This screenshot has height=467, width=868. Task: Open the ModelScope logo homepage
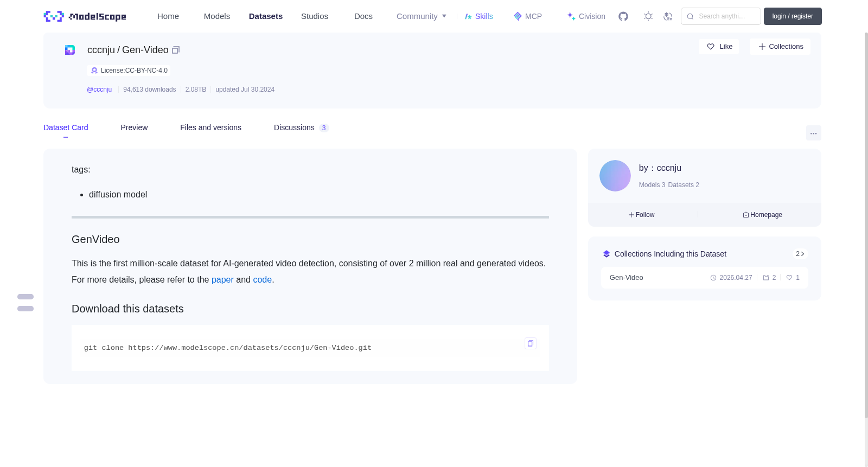pos(85,16)
